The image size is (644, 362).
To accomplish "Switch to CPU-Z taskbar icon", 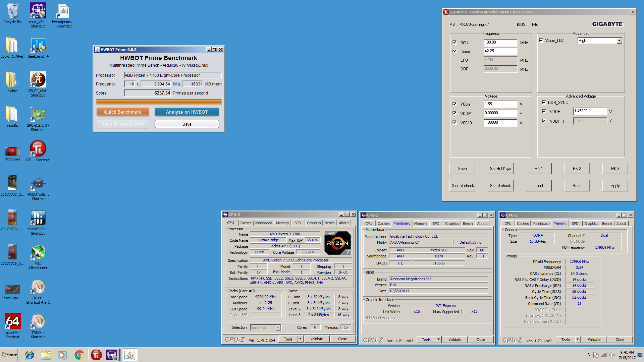I will [x=112, y=355].
